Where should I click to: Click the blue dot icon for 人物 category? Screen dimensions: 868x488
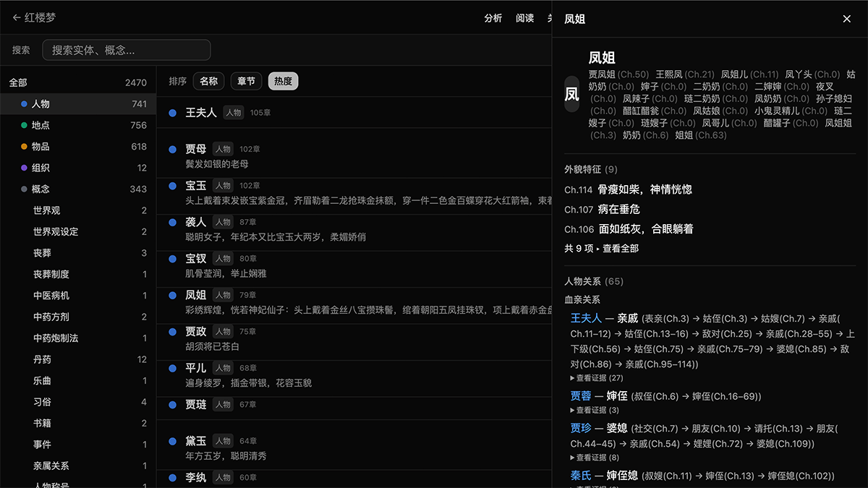pos(23,103)
